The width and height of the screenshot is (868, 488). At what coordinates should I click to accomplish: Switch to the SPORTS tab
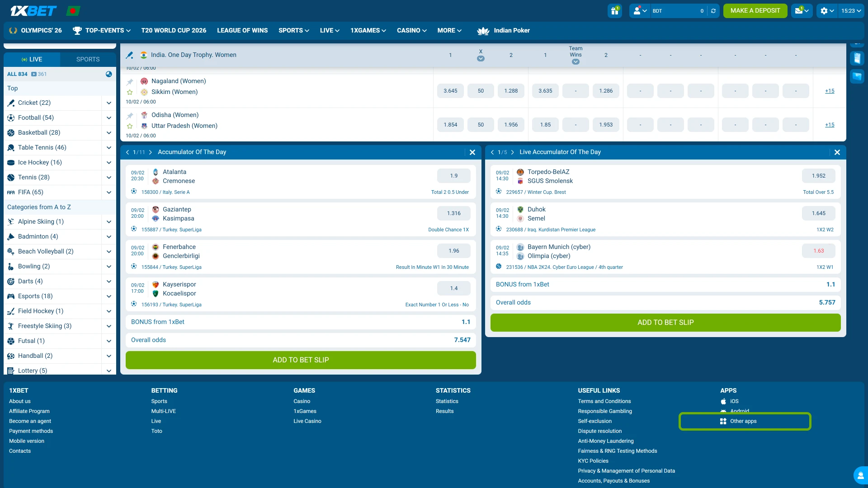pos(88,59)
